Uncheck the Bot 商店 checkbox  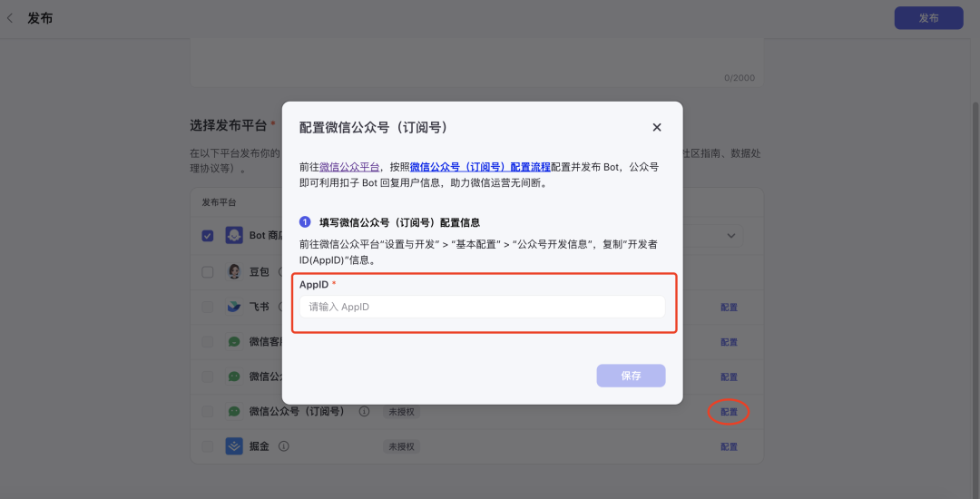click(208, 236)
